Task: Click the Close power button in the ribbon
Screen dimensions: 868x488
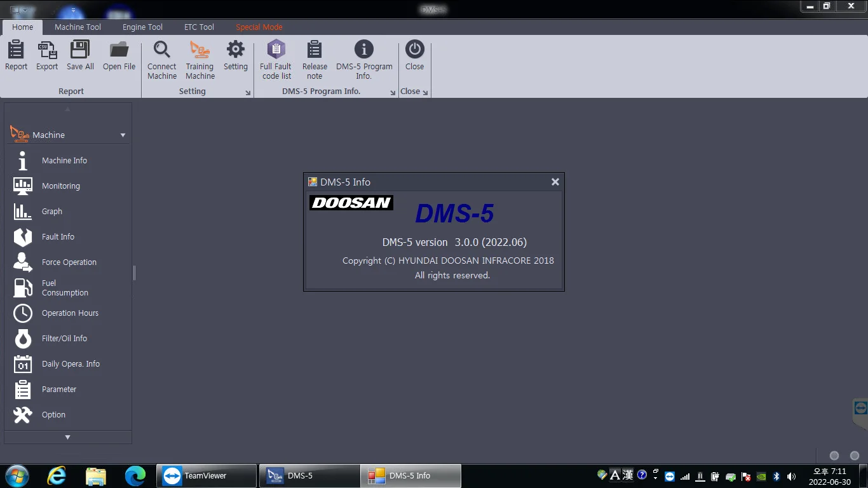Action: (414, 55)
